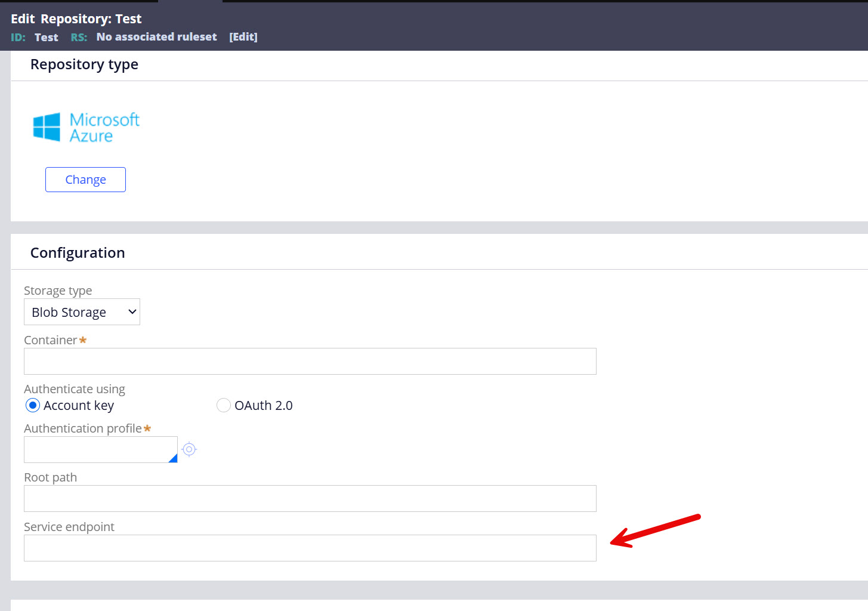Open the Authentication profile rule target icon
Viewport: 868px width, 611px height.
189,449
